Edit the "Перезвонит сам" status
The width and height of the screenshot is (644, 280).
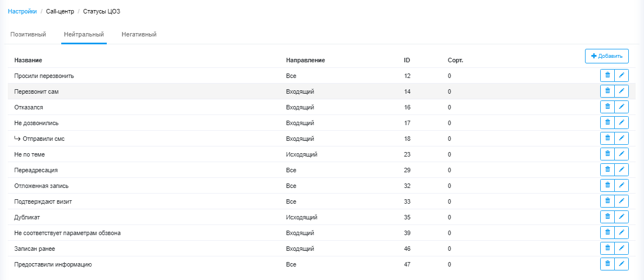622,91
